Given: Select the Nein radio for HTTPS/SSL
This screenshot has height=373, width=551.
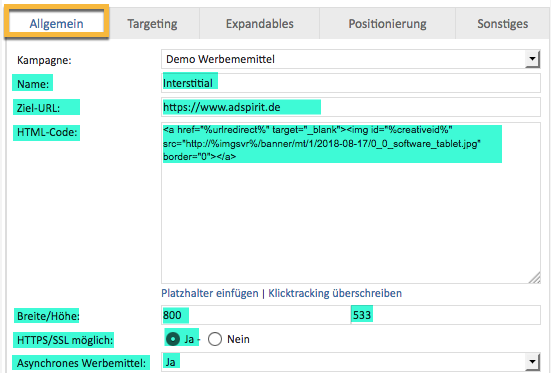Looking at the screenshot, I should pos(215,339).
